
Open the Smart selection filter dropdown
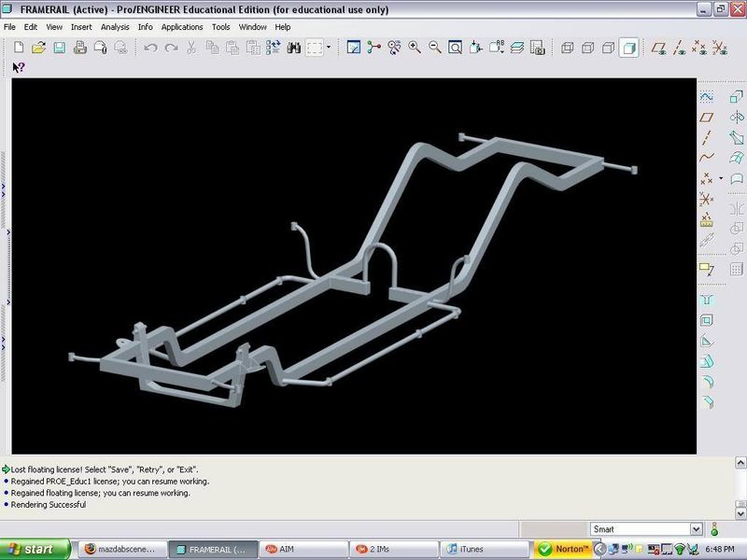[694, 529]
